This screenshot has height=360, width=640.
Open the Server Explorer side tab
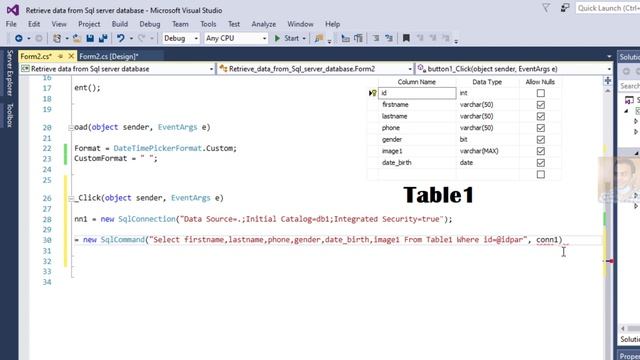click(x=10, y=73)
